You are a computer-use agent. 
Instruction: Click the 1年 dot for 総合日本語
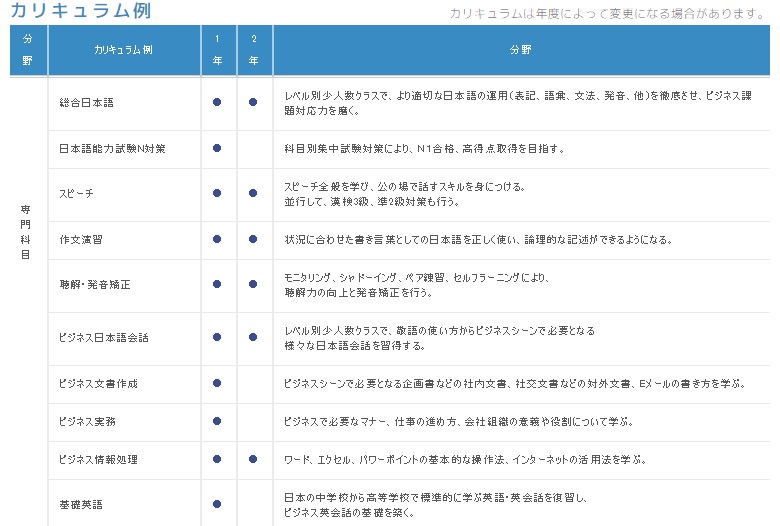coord(217,102)
